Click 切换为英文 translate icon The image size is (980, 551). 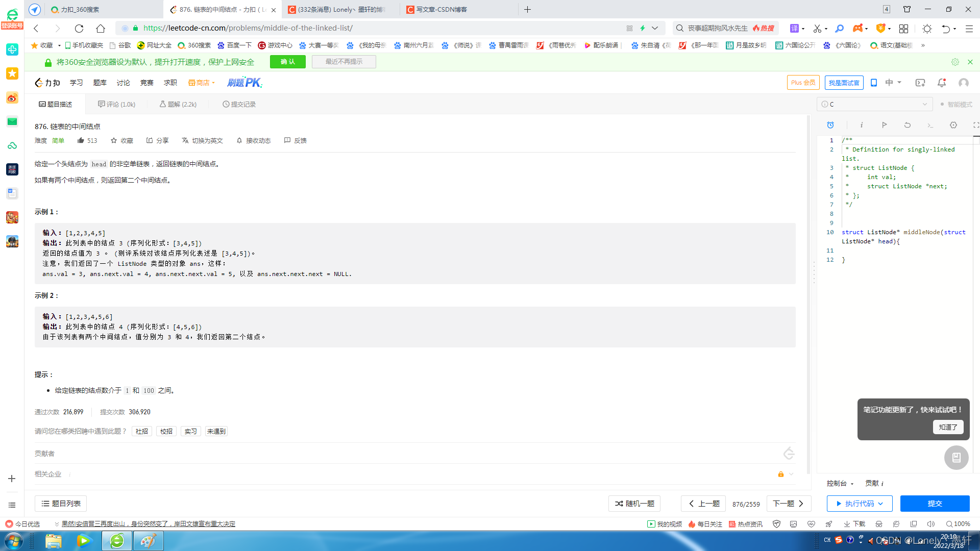pos(185,140)
